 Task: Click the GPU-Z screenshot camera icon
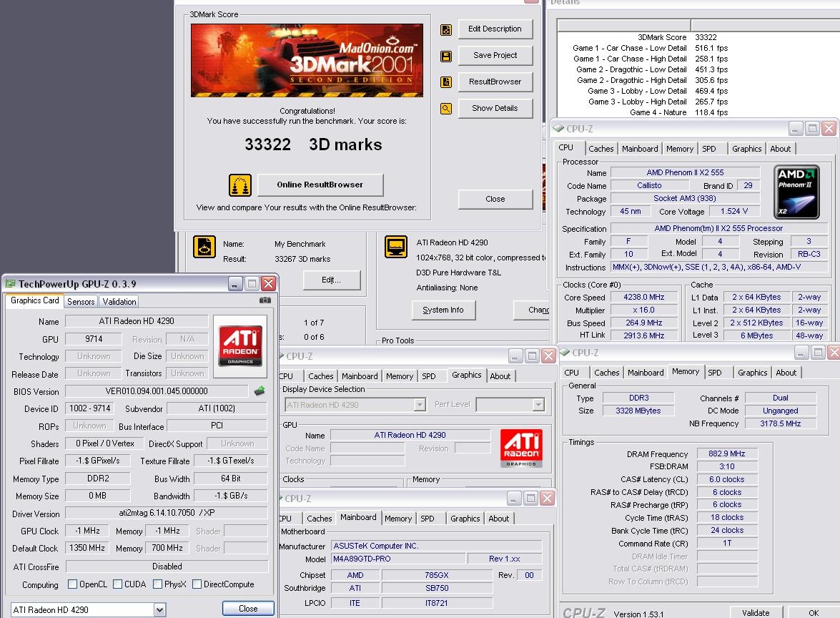pyautogui.click(x=265, y=300)
